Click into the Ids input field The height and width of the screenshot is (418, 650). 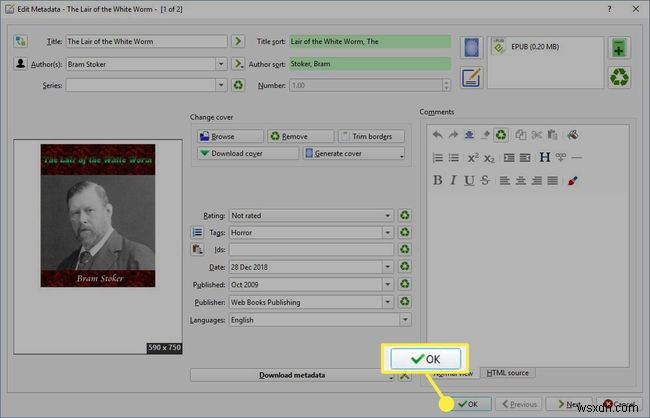click(311, 249)
